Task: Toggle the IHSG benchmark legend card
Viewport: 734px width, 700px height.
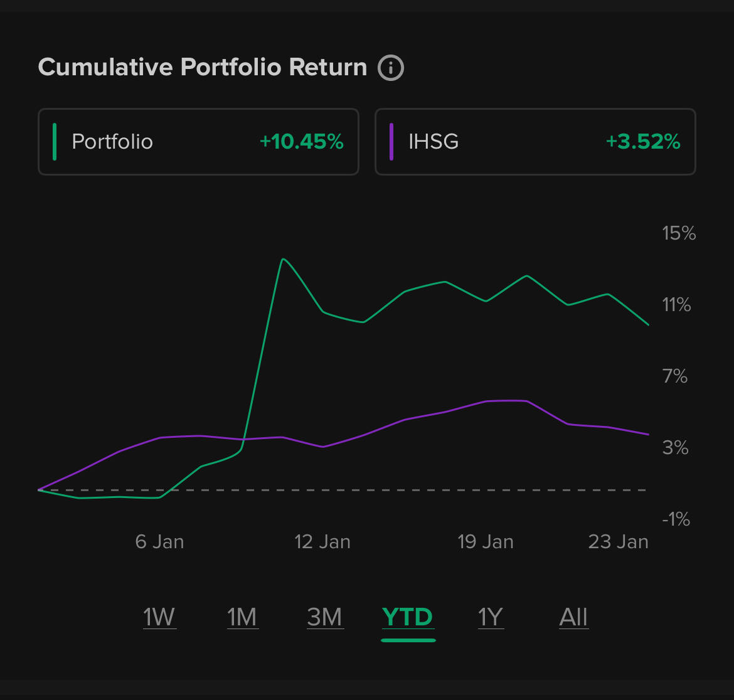Action: (535, 142)
